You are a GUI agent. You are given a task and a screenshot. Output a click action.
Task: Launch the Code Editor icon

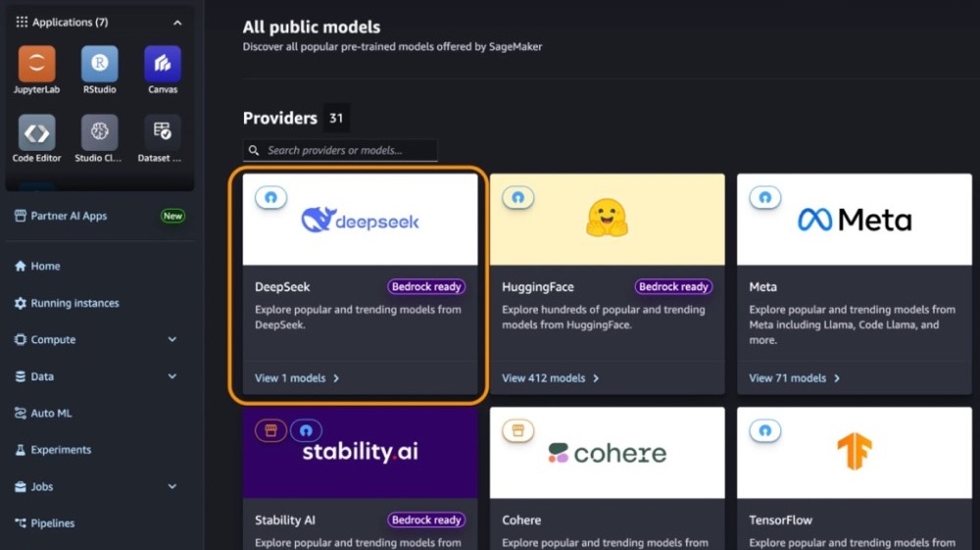click(x=37, y=133)
